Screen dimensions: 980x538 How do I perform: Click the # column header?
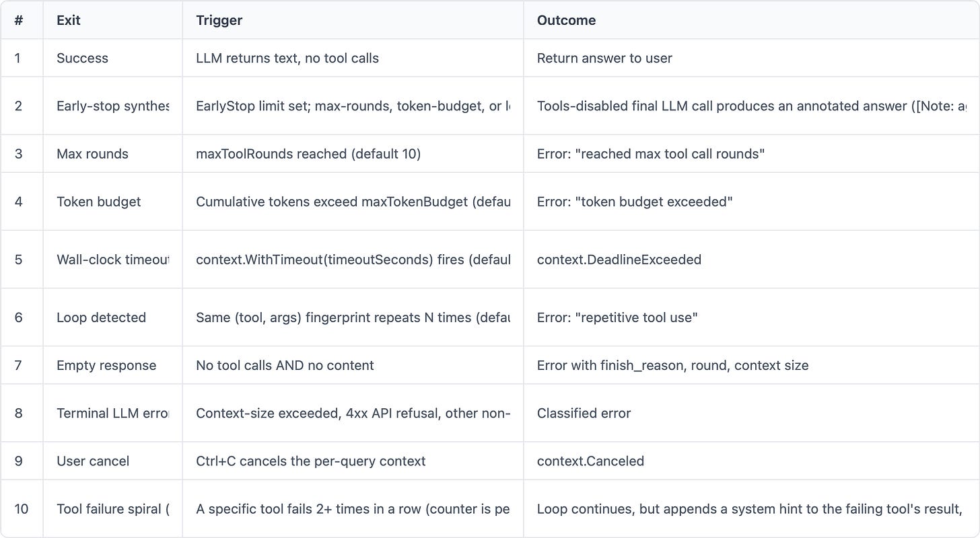(x=22, y=20)
